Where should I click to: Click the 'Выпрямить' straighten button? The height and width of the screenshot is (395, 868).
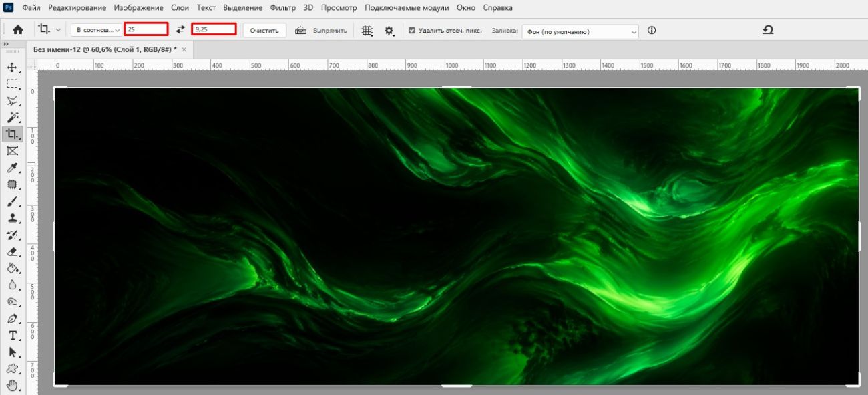[322, 31]
